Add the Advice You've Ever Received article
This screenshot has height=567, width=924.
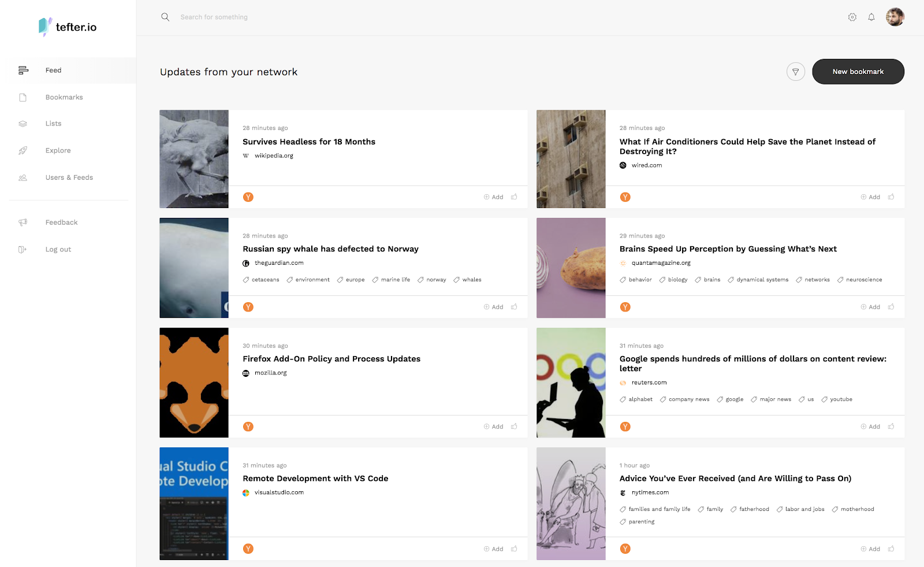coord(871,549)
